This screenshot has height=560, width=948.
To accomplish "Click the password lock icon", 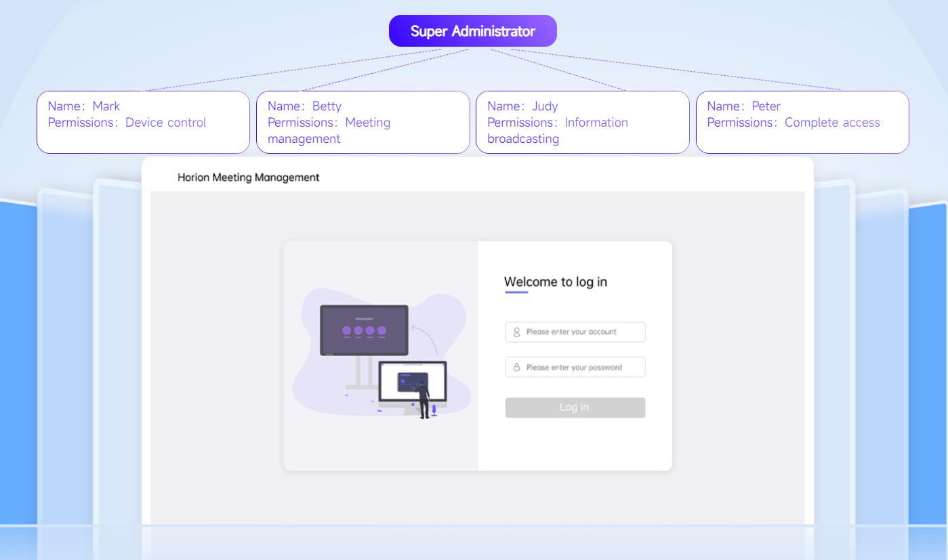I will pyautogui.click(x=516, y=366).
